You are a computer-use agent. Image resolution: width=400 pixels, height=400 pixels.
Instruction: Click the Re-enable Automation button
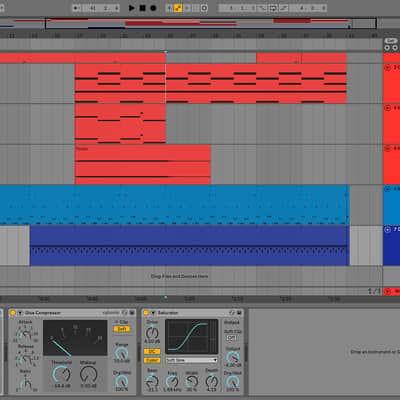187,8
